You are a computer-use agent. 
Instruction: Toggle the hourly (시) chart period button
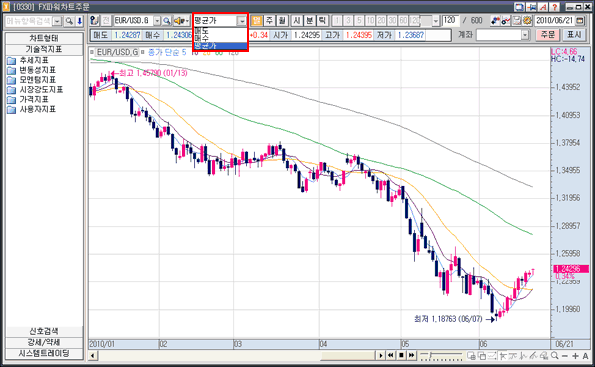click(297, 20)
